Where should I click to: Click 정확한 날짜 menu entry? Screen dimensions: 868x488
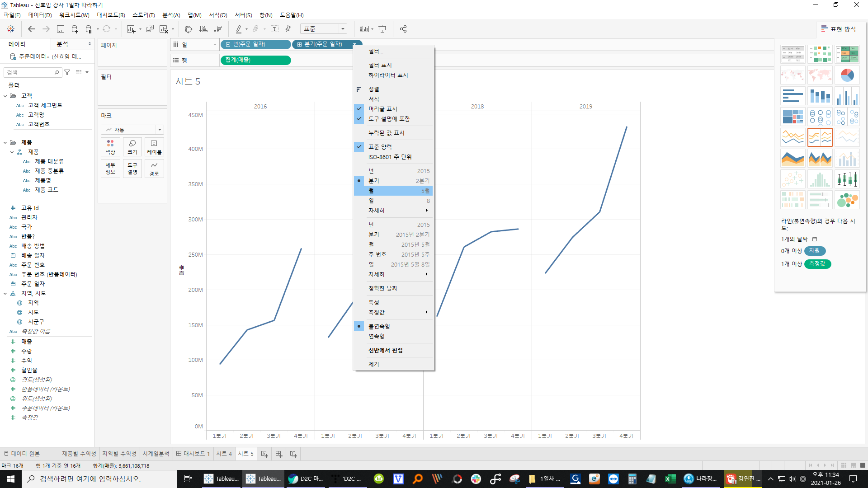[x=393, y=288]
